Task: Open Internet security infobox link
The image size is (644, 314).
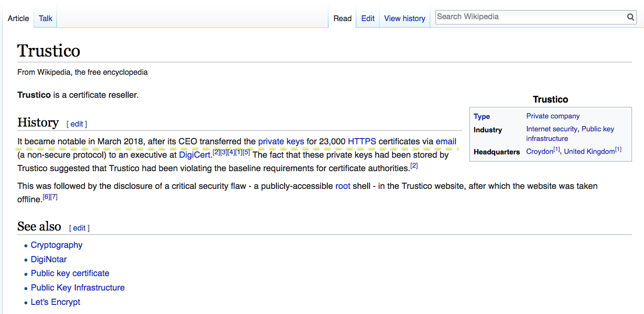Action: pyautogui.click(x=552, y=129)
